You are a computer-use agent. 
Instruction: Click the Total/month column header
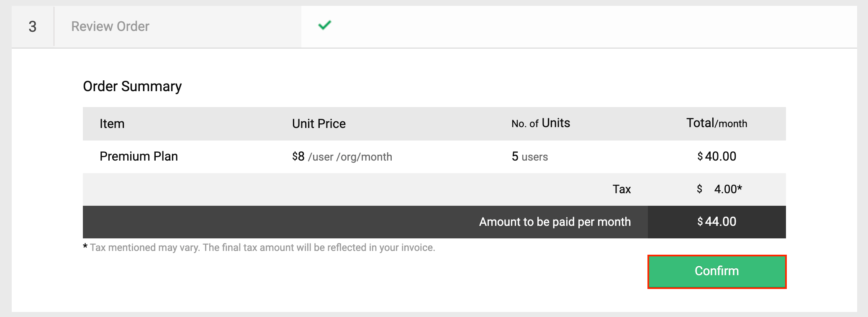tap(716, 123)
